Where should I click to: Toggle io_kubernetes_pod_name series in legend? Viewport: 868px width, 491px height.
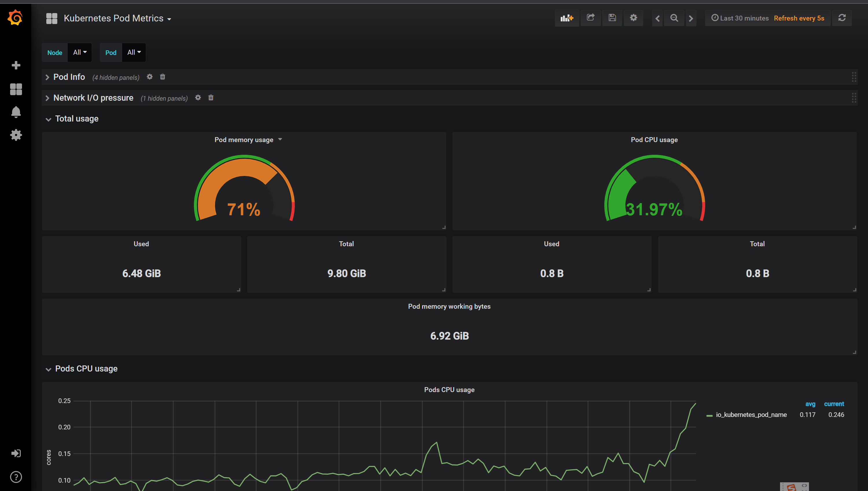pos(751,415)
